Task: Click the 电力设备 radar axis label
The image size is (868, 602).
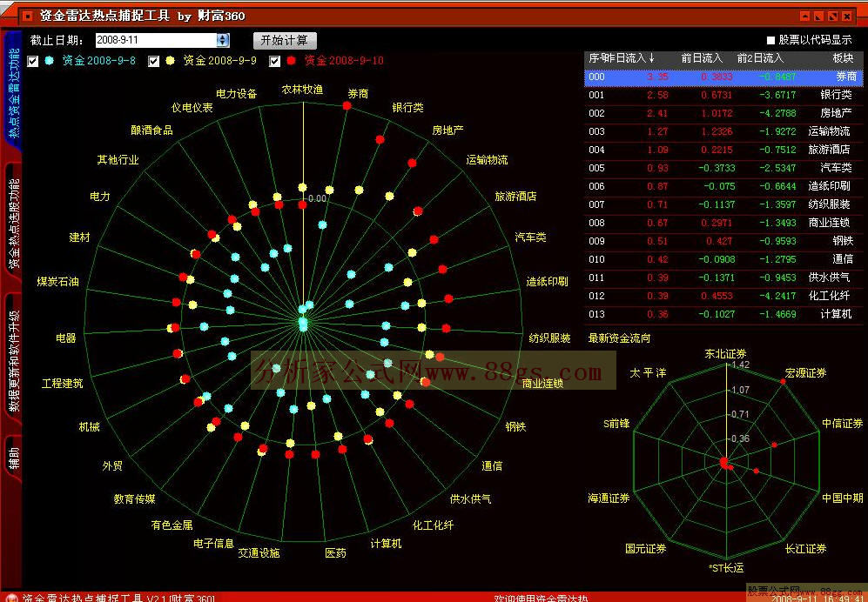Action: [x=237, y=94]
